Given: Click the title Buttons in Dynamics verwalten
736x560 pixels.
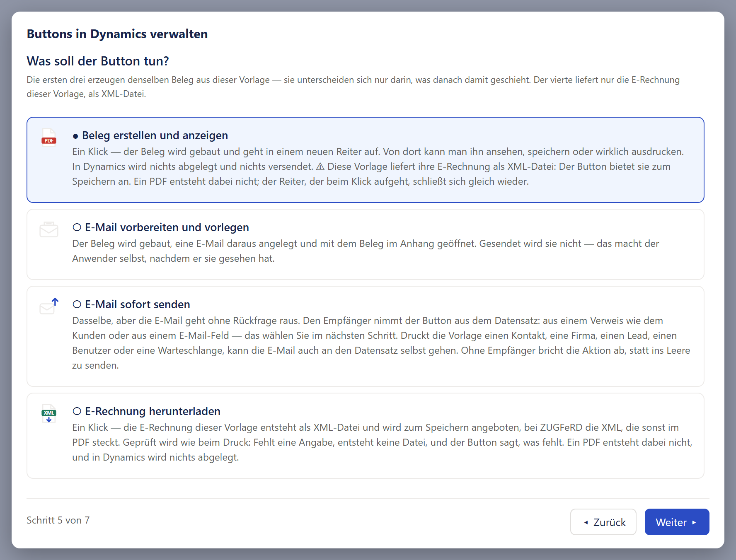Looking at the screenshot, I should (117, 34).
